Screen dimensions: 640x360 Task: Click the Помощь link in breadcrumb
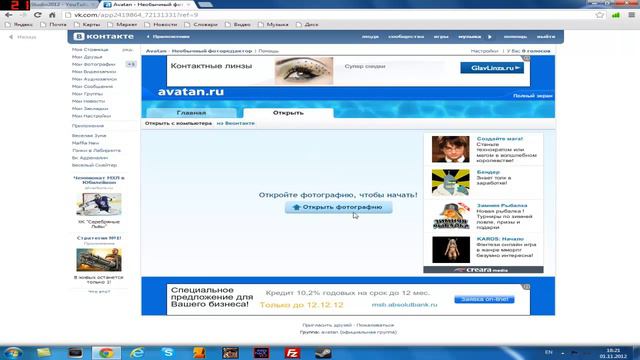tap(269, 51)
